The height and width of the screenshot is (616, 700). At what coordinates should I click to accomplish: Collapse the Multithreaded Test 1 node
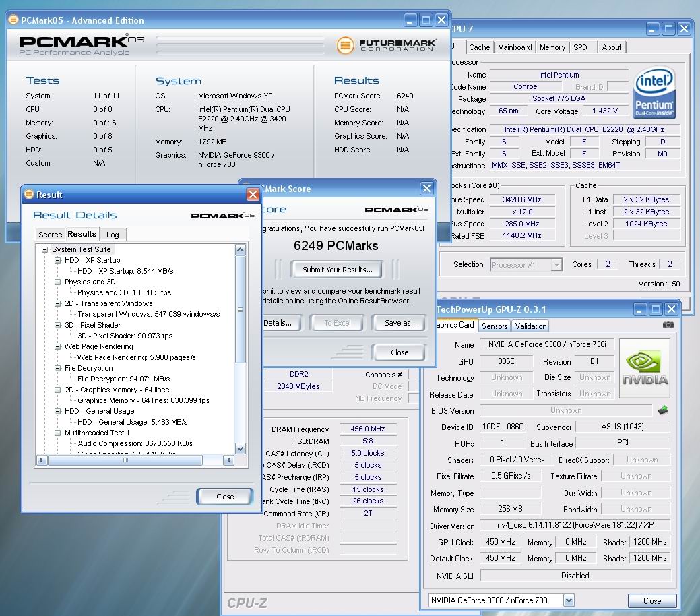(57, 433)
